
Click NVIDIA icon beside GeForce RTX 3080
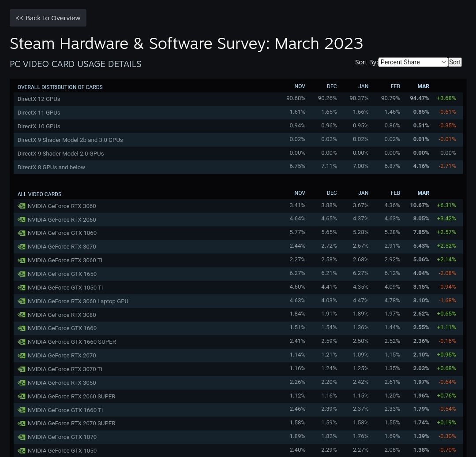coord(21,315)
